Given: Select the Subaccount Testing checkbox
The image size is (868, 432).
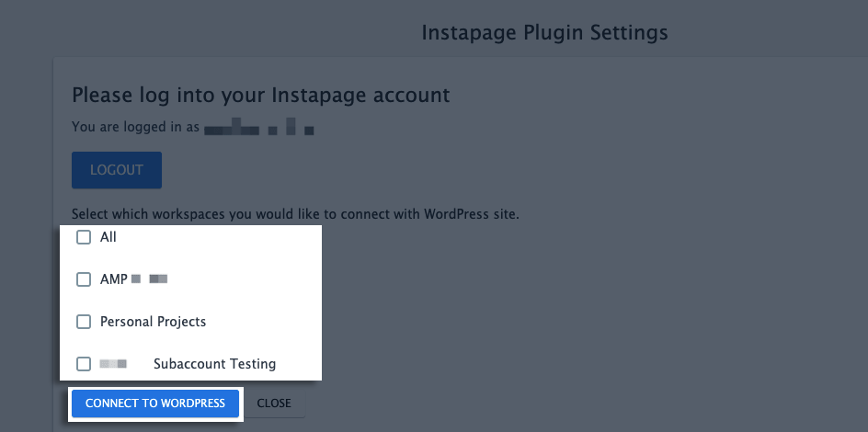Looking at the screenshot, I should coord(84,364).
